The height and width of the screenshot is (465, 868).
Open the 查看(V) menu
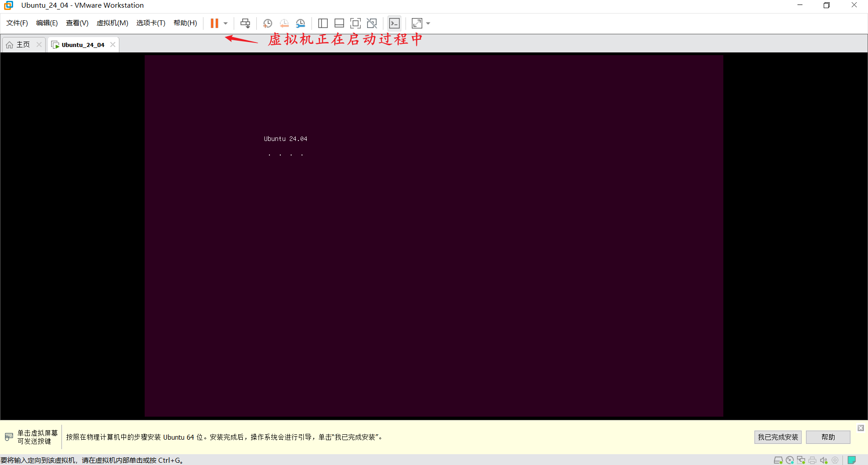[77, 23]
